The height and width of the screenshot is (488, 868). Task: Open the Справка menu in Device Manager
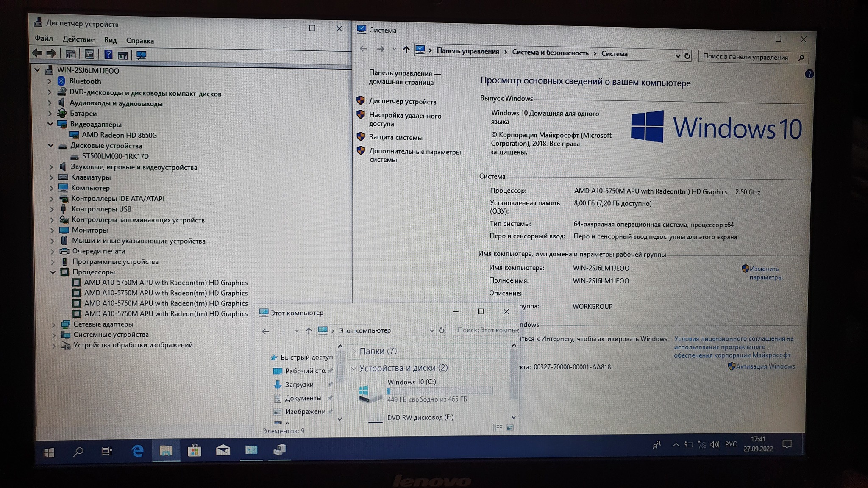click(x=140, y=41)
